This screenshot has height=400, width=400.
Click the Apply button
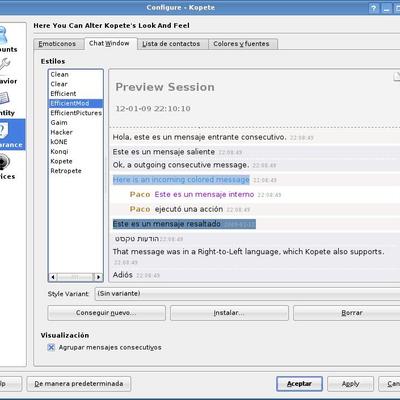coord(350,384)
